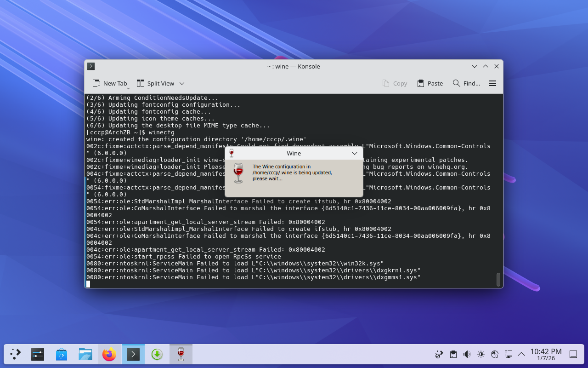Expand hidden system tray icons arrow
The height and width of the screenshot is (368, 588).
(x=521, y=354)
